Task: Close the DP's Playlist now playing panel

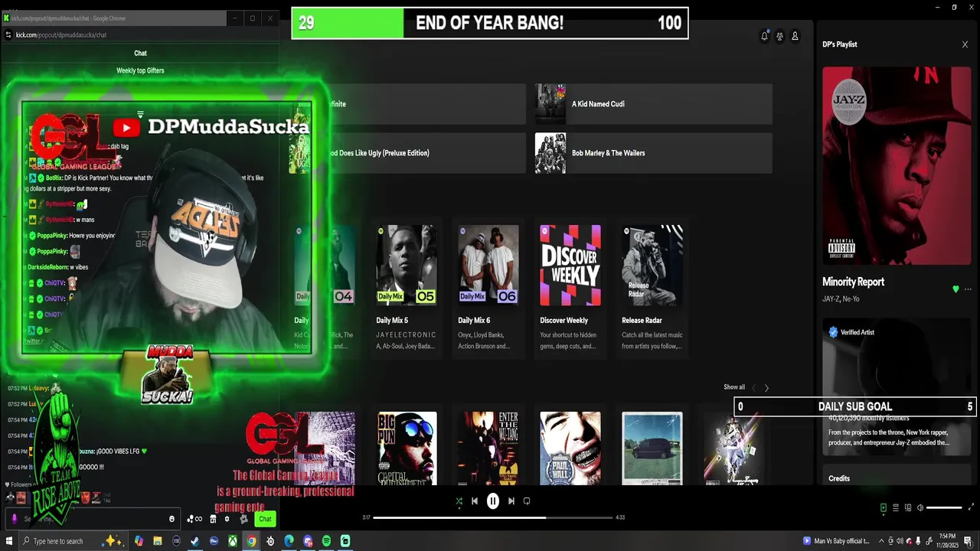Action: pyautogui.click(x=965, y=44)
